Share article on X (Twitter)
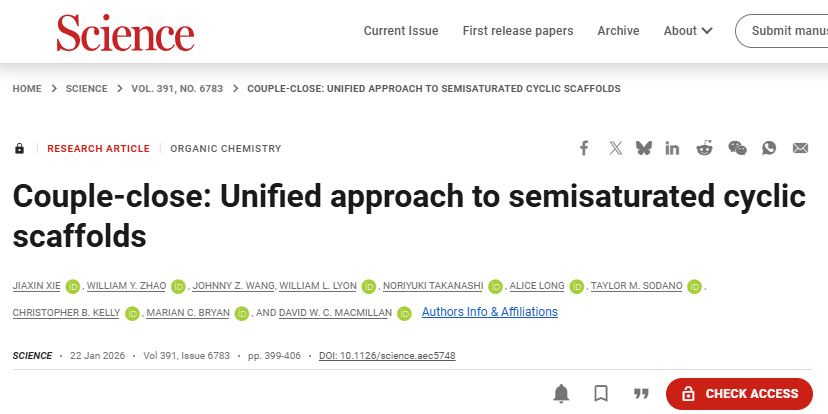The image size is (828, 414). pos(615,148)
